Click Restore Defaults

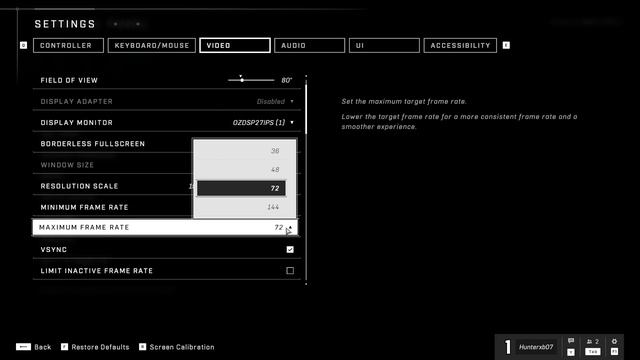[100, 347]
